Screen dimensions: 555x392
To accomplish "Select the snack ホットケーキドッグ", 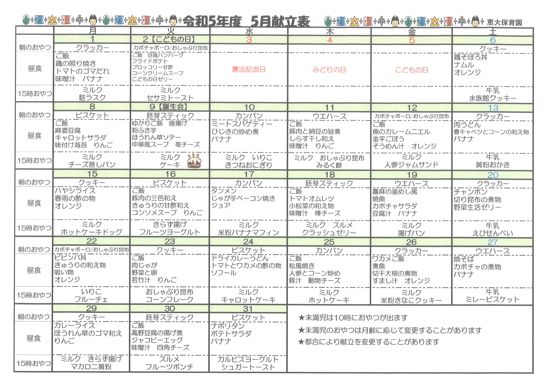I will pyautogui.click(x=91, y=232).
